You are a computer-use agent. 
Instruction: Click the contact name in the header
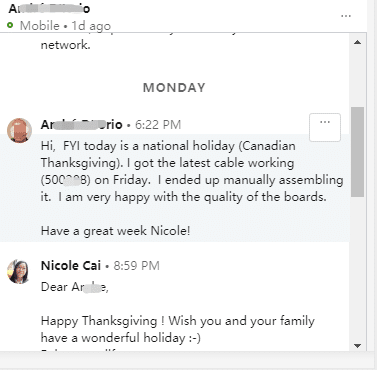[x=49, y=8]
